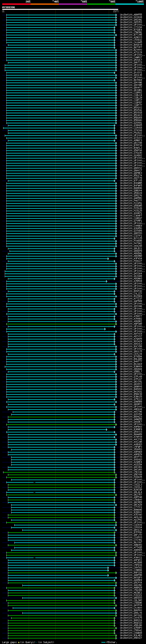
Task: Click the green ~80% identity legend bar
Action: 101,4
